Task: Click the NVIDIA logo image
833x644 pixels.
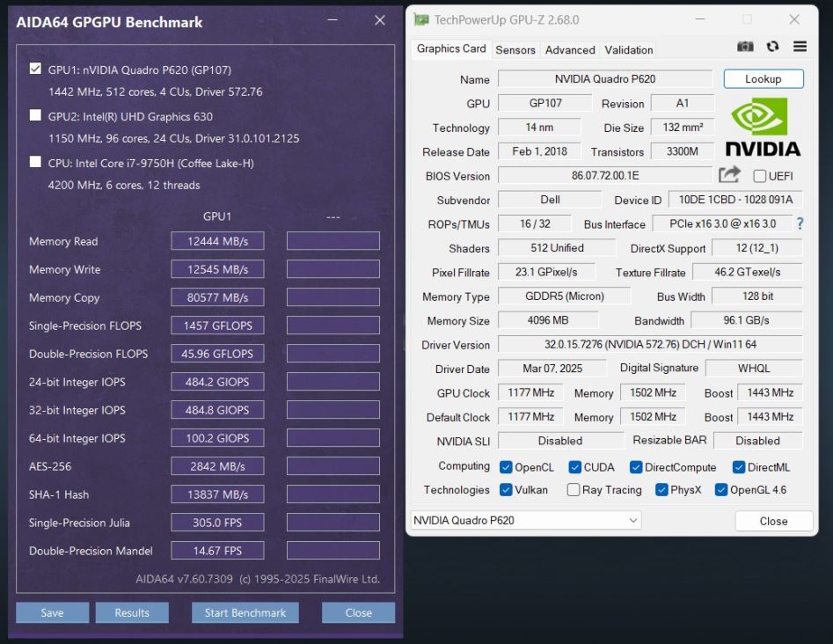Action: (761, 128)
